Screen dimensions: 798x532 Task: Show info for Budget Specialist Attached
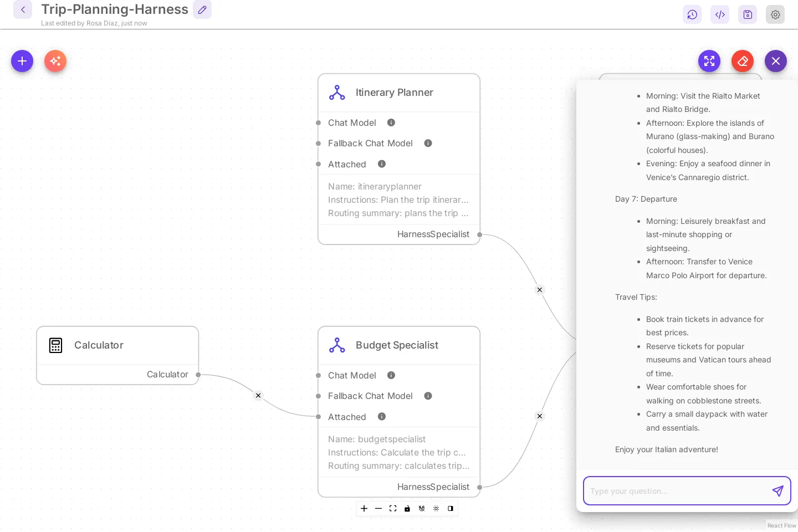coord(382,417)
